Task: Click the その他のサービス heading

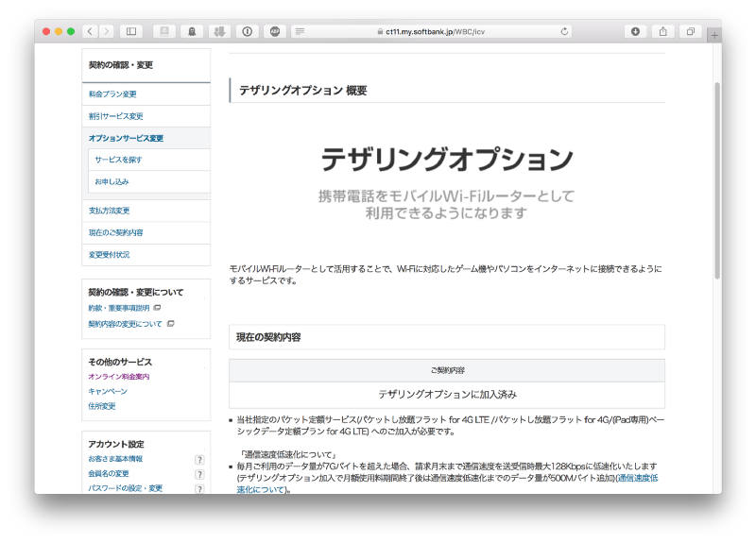Action: [120, 362]
